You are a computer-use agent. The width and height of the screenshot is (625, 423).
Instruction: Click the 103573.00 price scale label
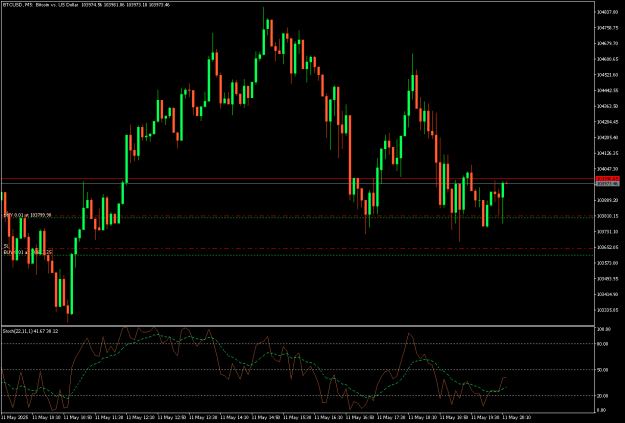pyautogui.click(x=607, y=263)
